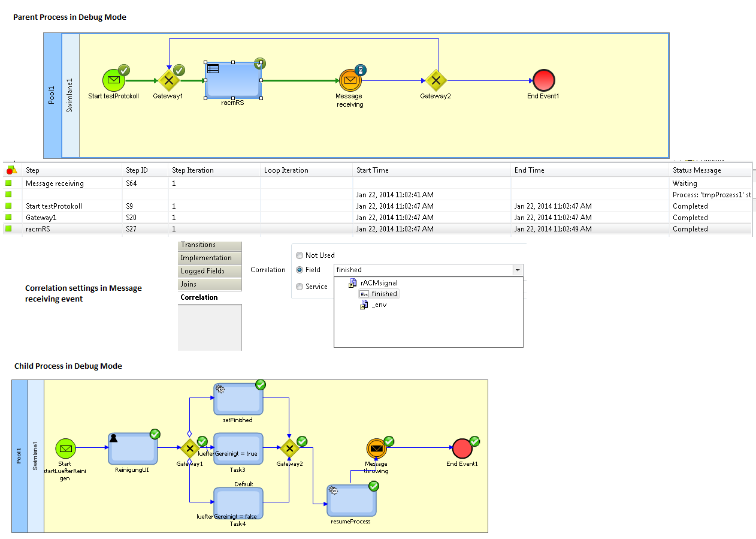Open the Logged Fields tab

click(210, 271)
